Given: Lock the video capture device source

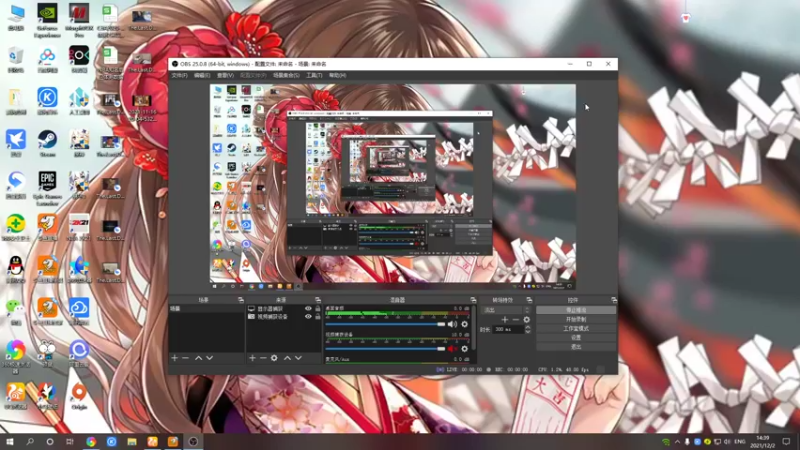Looking at the screenshot, I should point(318,316).
